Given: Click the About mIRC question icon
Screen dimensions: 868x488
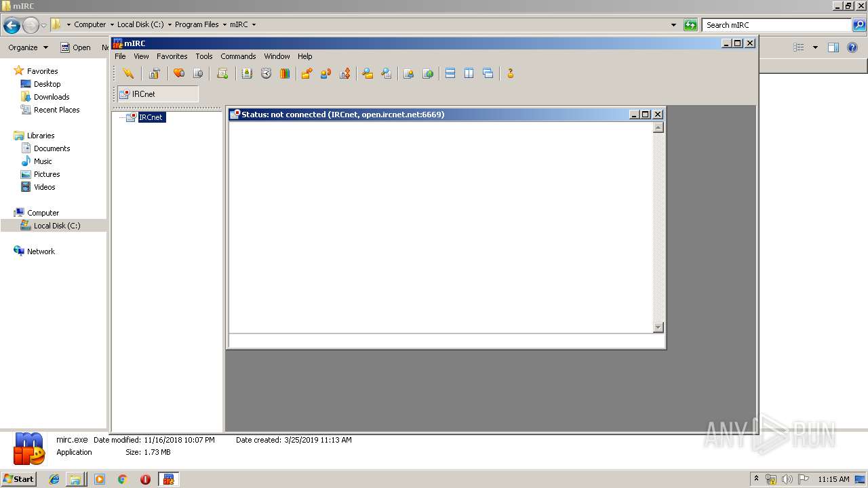Looking at the screenshot, I should click(x=511, y=73).
